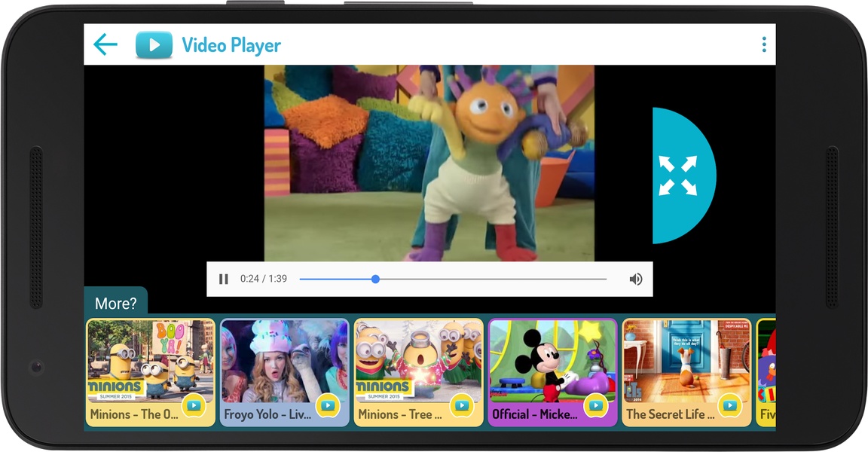Screen dimensions: 868x452
Task: Open the More? tab
Action: pos(116,303)
